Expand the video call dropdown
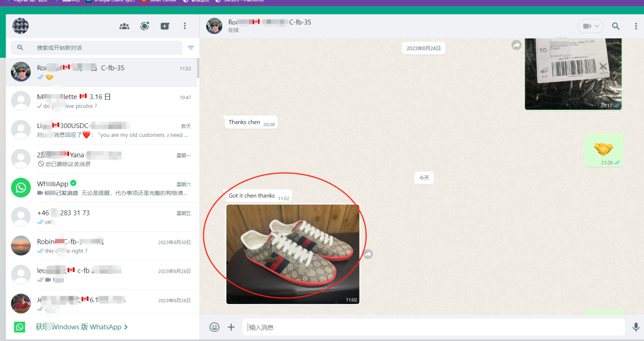The height and width of the screenshot is (341, 644). click(591, 26)
